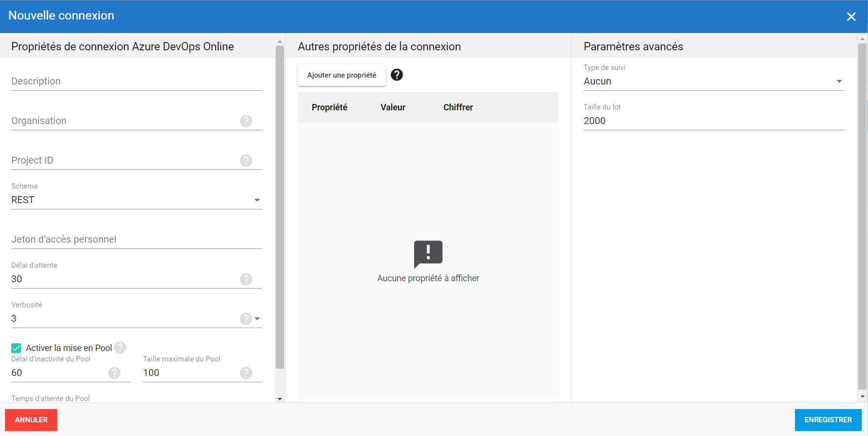Expand the Schema REST dropdown
Screen dimensions: 868x436
(257, 200)
